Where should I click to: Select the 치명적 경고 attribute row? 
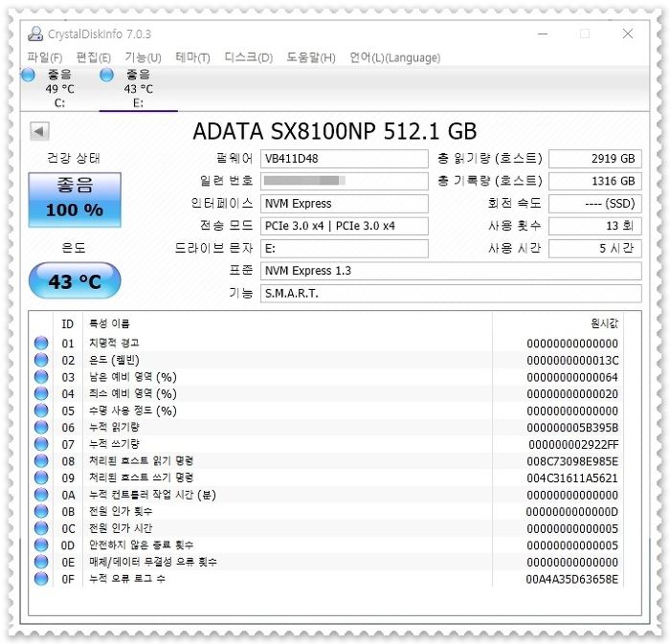pyautogui.click(x=326, y=343)
